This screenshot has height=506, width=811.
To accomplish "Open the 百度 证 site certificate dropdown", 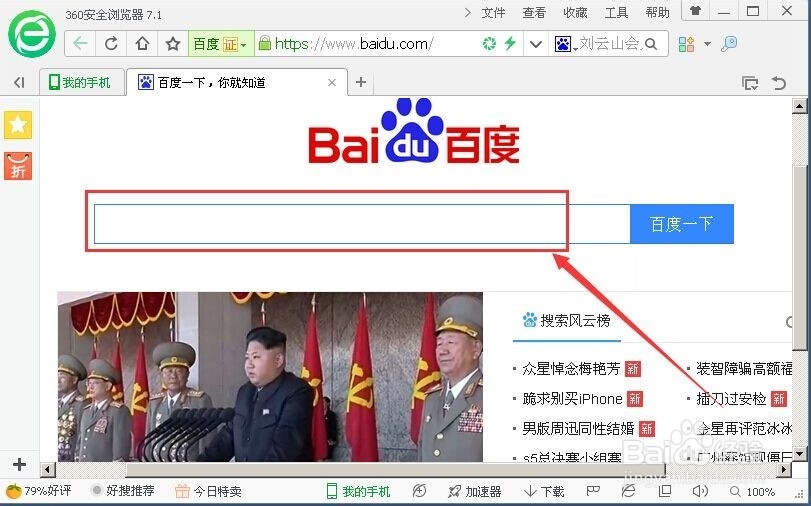I will (220, 44).
